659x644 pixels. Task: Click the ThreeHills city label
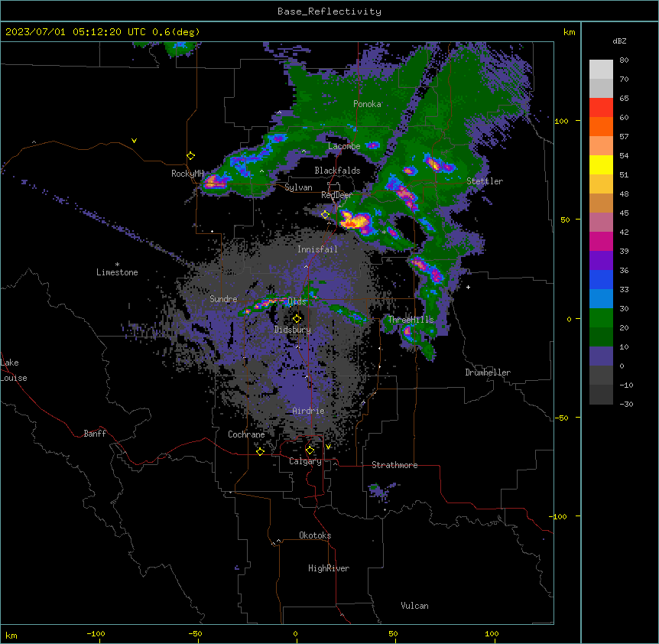tap(411, 320)
